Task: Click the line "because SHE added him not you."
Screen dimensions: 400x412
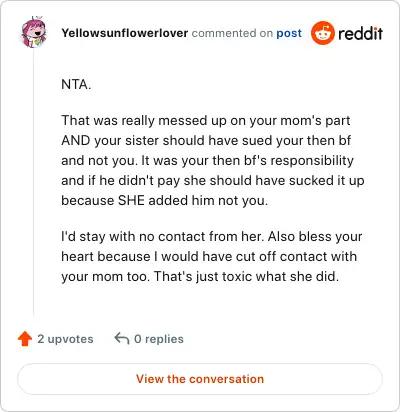Action: coord(165,200)
